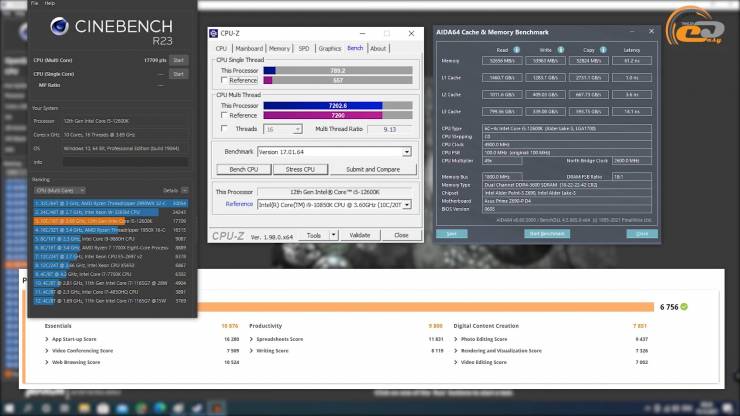Click the AIDA64 Memory Latency value field
This screenshot has width=740, height=416.
[632, 61]
